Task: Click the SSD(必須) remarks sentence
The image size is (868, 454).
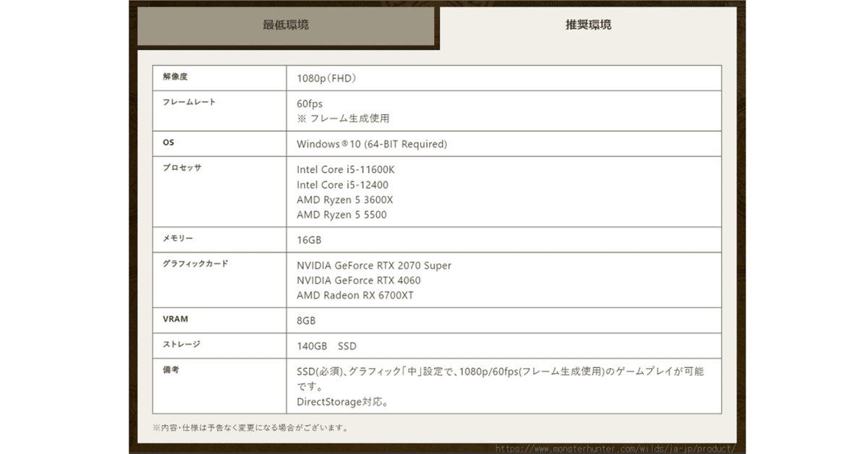Action: click(x=500, y=379)
